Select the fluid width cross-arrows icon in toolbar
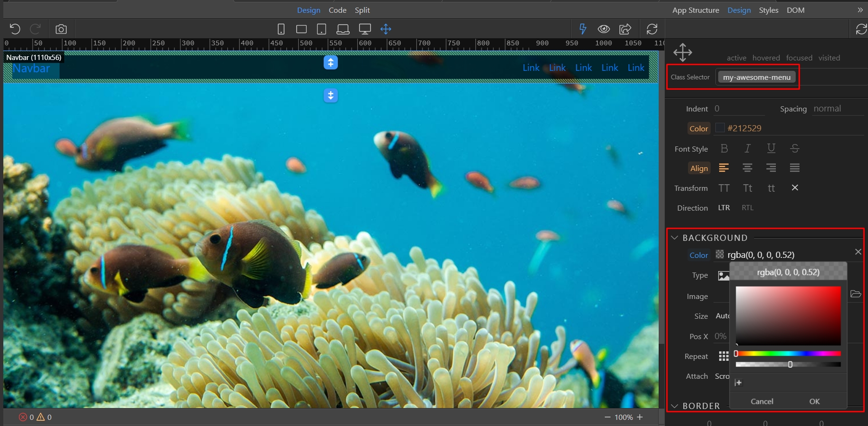Screen dimensions: 868x426 [x=386, y=29]
